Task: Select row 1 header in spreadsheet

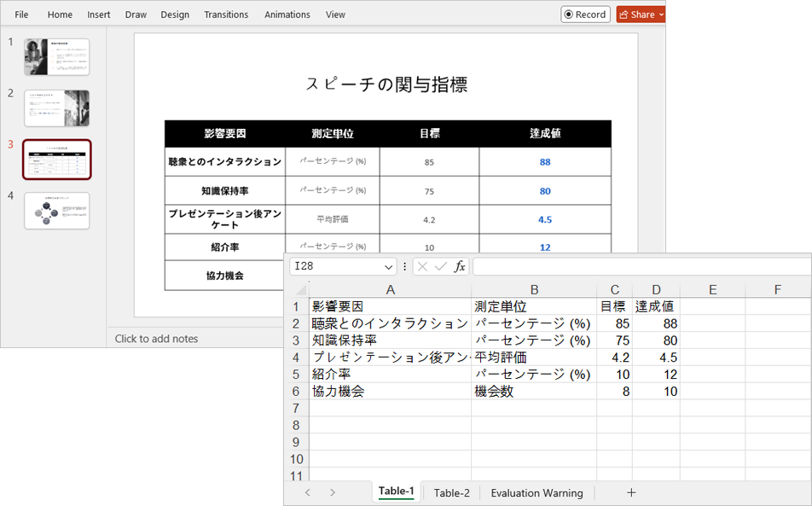Action: (296, 306)
